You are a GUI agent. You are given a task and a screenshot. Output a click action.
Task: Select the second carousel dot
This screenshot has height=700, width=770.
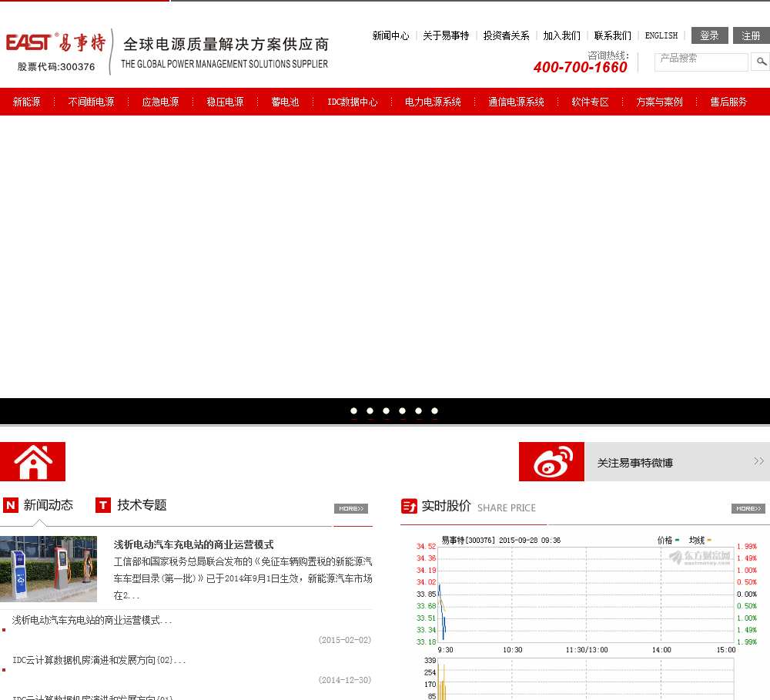tap(370, 410)
